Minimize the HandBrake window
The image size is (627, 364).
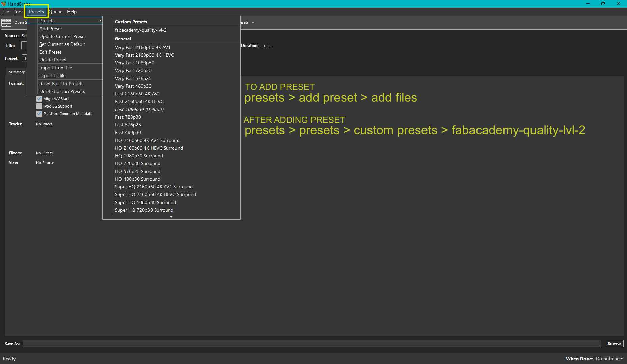tap(588, 4)
